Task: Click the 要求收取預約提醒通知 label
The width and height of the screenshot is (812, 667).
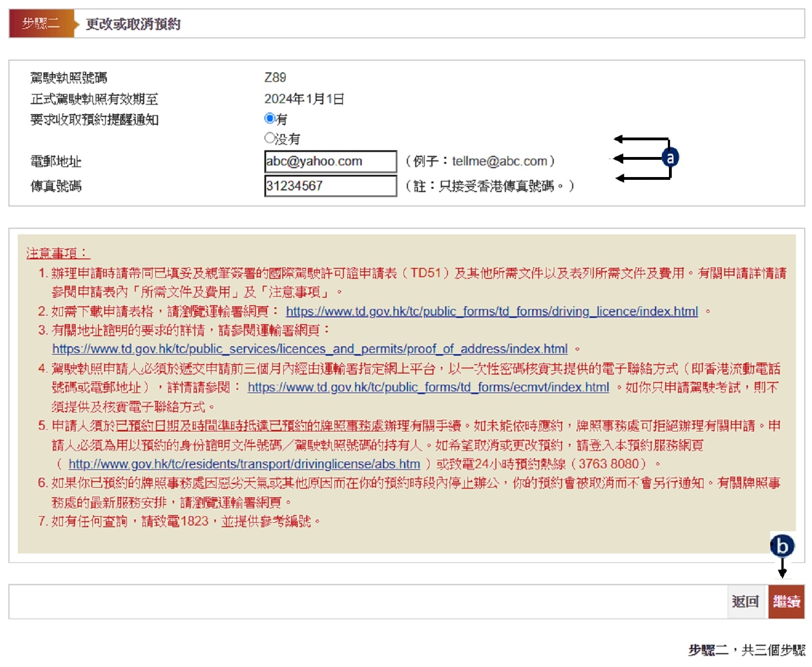Action: pyautogui.click(x=94, y=120)
